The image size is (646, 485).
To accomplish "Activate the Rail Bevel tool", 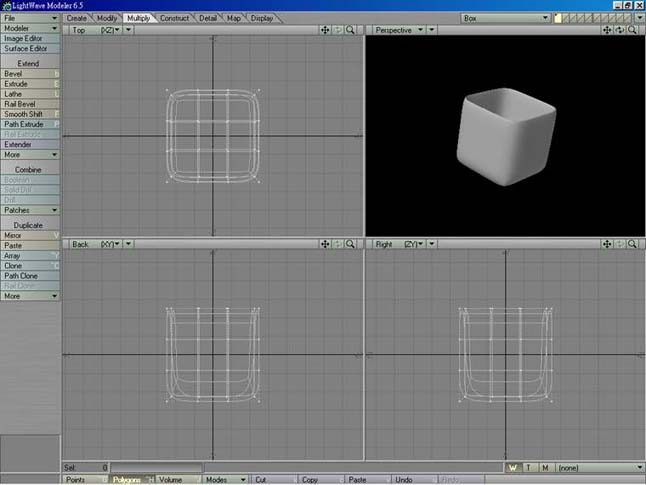I will pos(30,104).
